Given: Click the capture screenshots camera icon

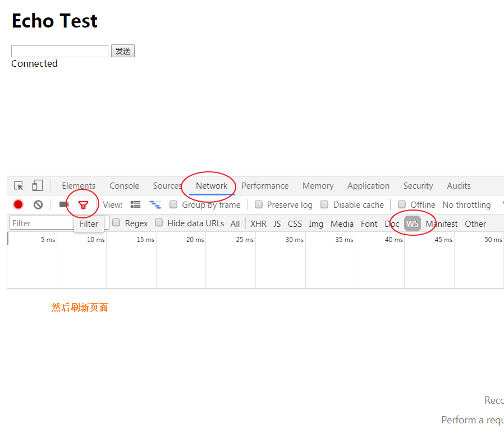Looking at the screenshot, I should 63,204.
